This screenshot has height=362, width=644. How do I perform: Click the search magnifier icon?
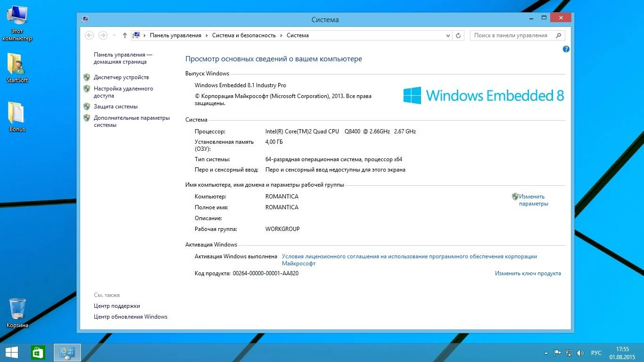(x=559, y=35)
